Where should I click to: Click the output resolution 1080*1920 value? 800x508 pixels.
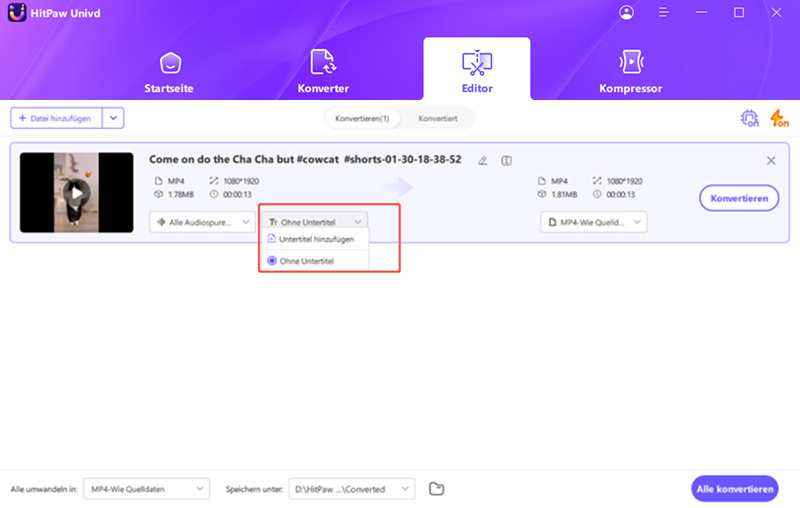click(x=624, y=181)
